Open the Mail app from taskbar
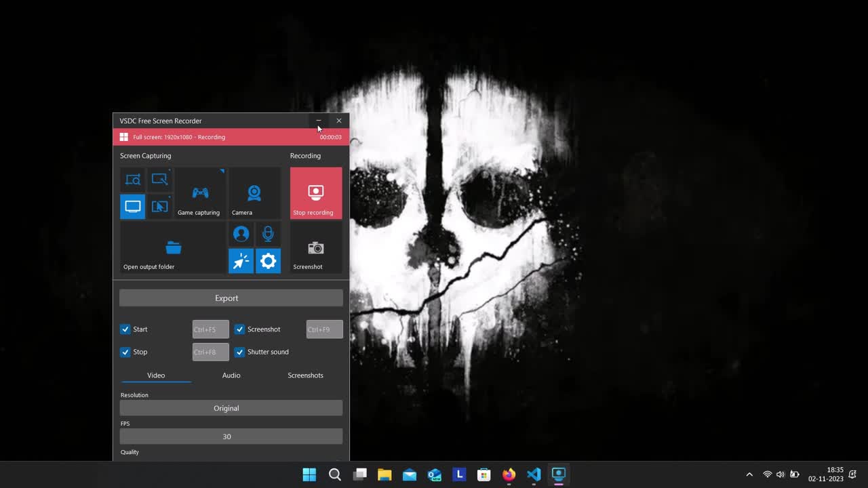This screenshot has height=488, width=868. tap(410, 474)
